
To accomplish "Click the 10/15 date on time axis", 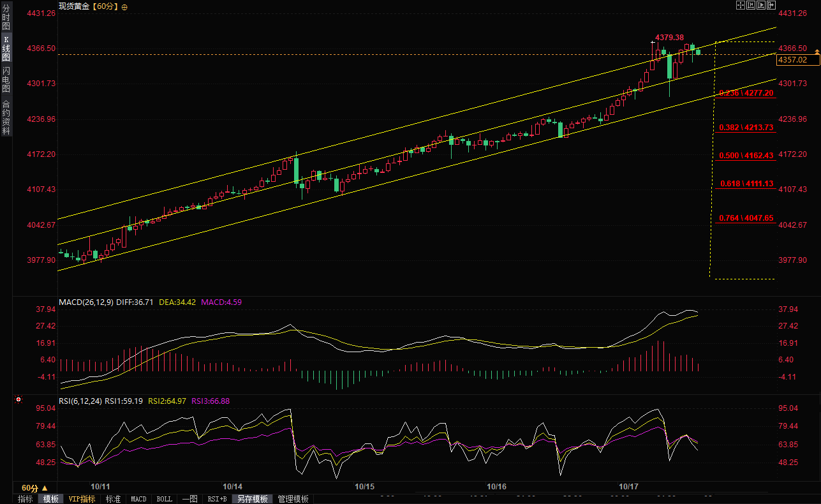I will pos(364,487).
